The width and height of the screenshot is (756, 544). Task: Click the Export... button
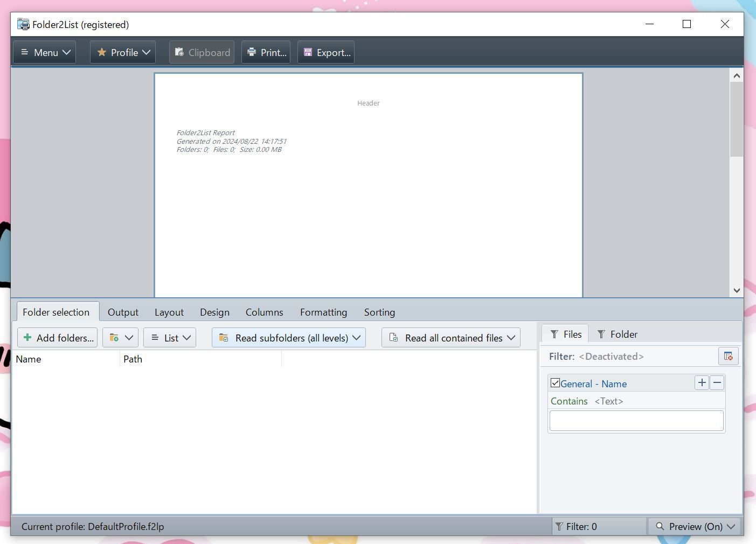[326, 52]
